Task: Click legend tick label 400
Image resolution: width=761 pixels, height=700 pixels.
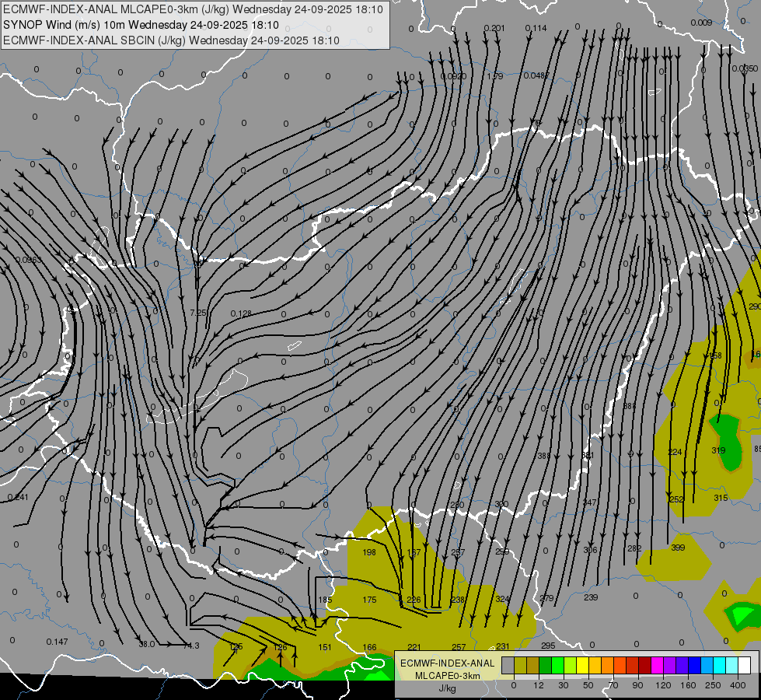Action: [x=738, y=685]
